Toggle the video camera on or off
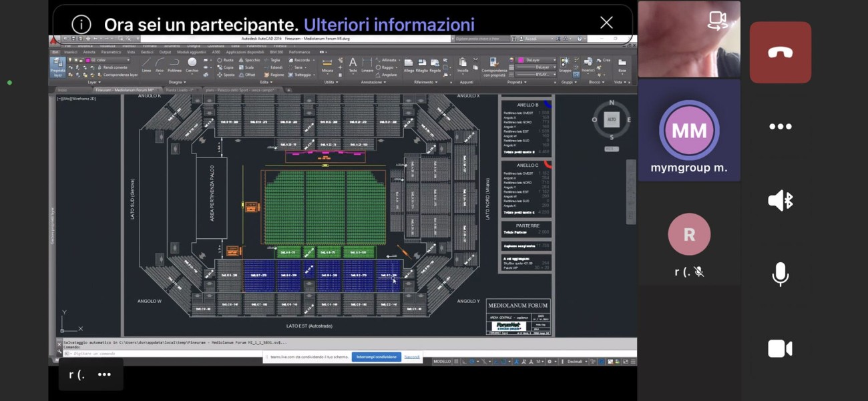The image size is (868, 401). coord(780,348)
